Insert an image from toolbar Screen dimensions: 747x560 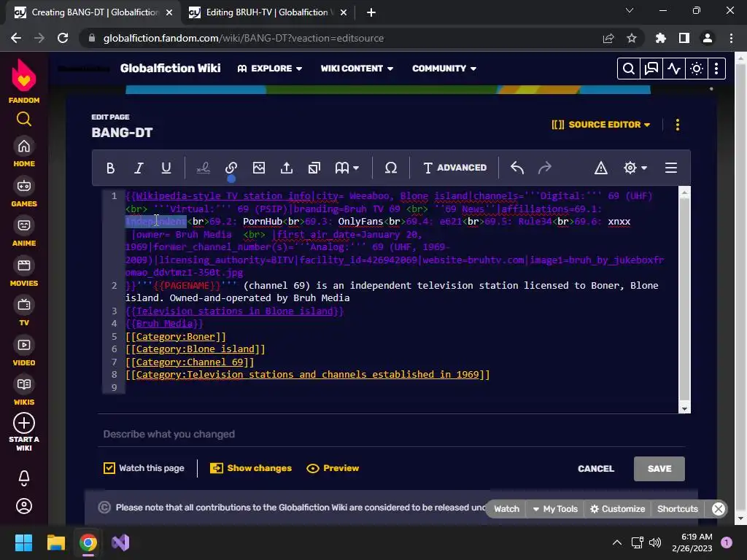(x=259, y=168)
